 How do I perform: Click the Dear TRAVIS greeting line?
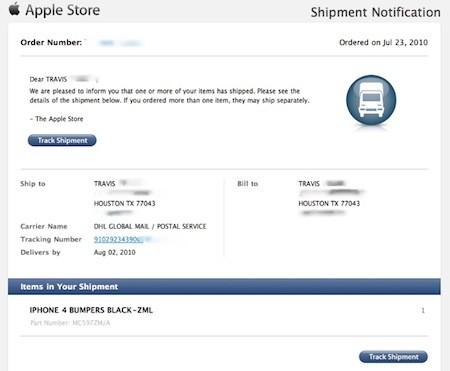point(63,79)
